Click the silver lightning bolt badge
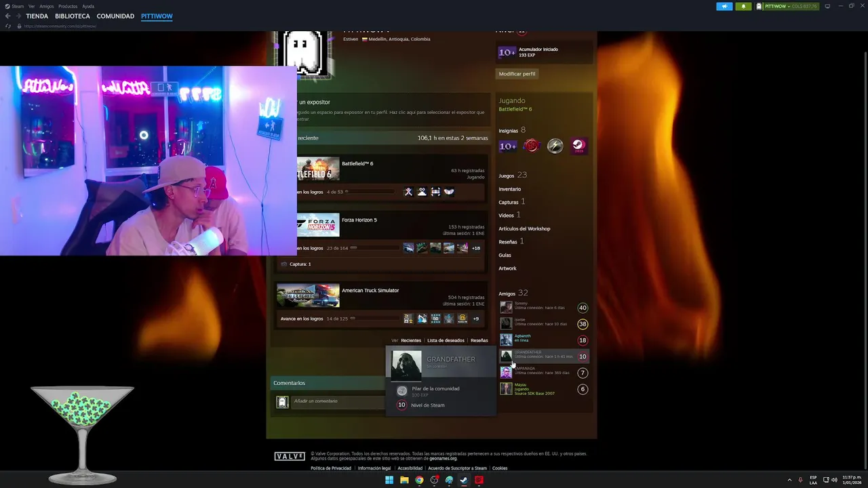 pos(555,146)
